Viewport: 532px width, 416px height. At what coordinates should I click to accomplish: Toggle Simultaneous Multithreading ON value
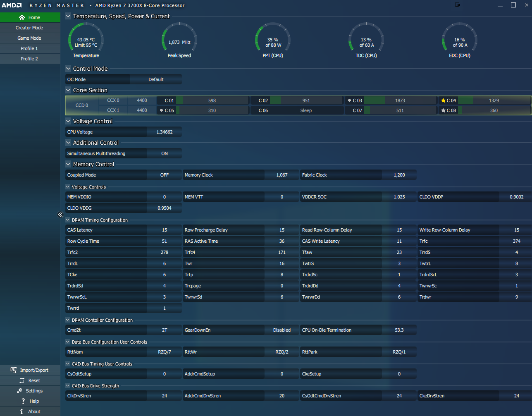165,153
